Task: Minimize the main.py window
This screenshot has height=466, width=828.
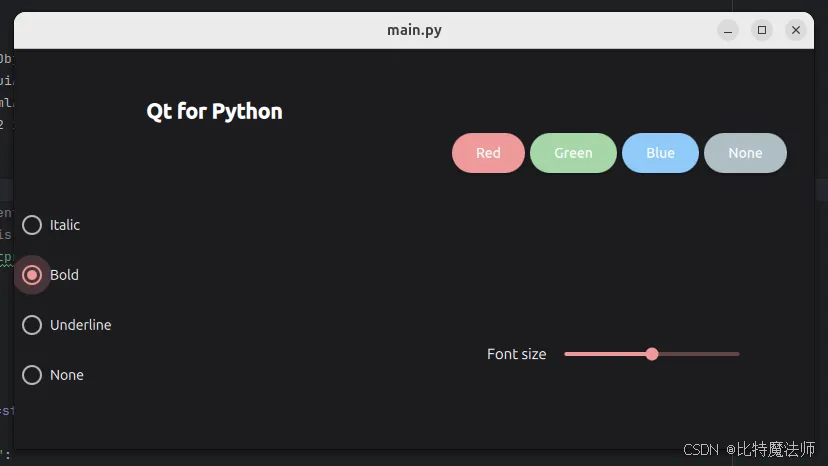Action: point(728,30)
